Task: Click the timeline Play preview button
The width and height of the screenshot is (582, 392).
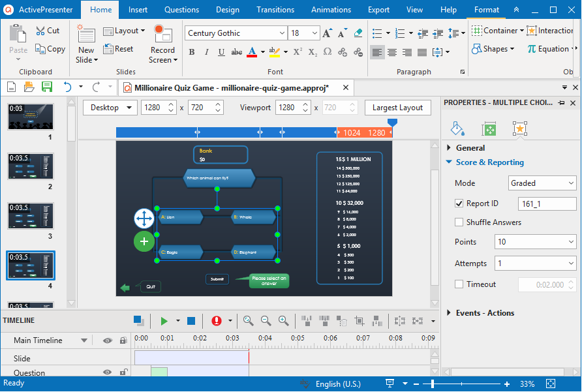Action: [164, 320]
